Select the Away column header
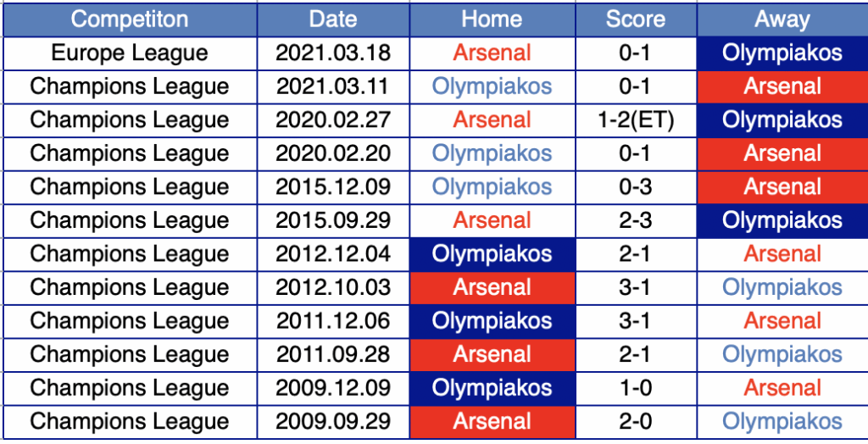Viewport: 868px width, 444px height. tap(782, 20)
